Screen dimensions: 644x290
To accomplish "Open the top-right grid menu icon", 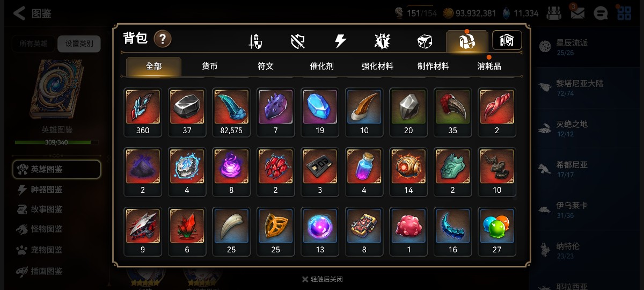I will (624, 13).
